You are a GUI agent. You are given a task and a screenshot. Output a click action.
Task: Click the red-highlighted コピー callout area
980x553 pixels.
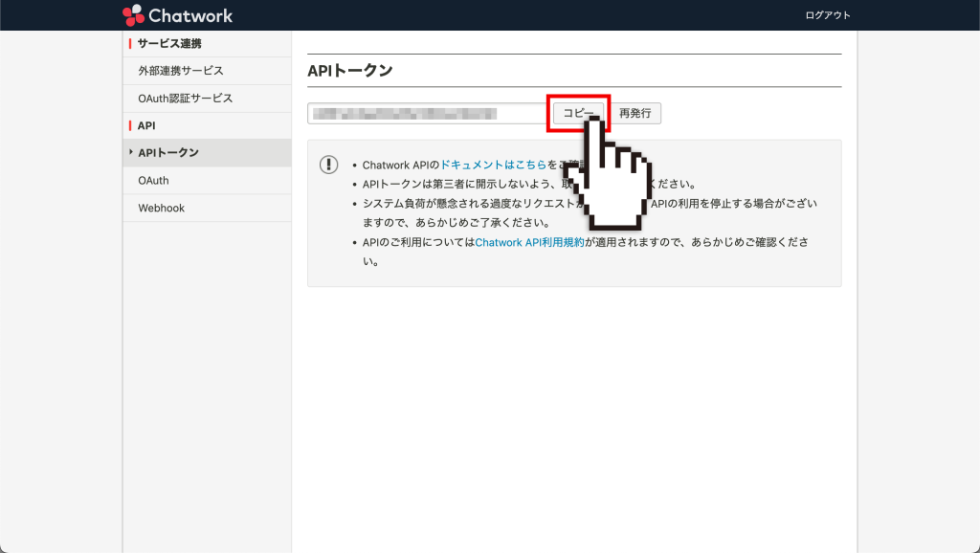(579, 113)
